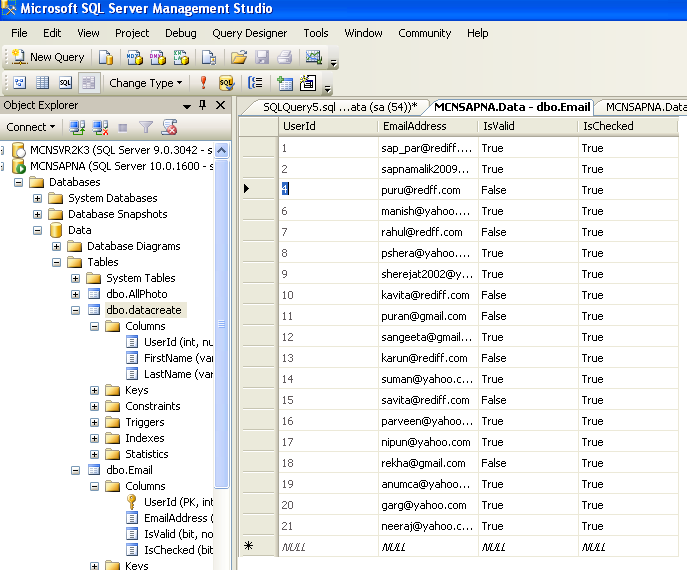Execute SQL with the red exclamation icon
The image size is (687, 570).
click(x=203, y=83)
